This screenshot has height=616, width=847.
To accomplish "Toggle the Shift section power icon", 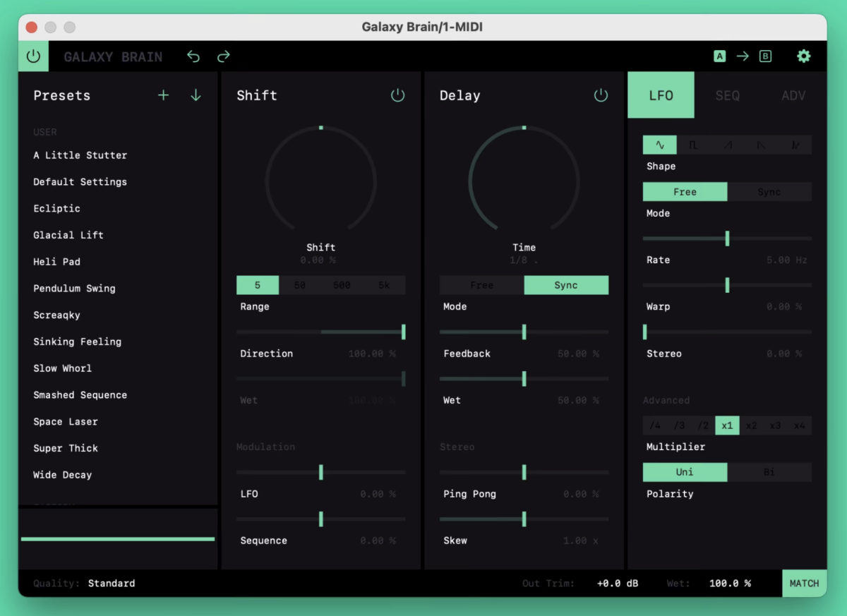I will coord(398,95).
